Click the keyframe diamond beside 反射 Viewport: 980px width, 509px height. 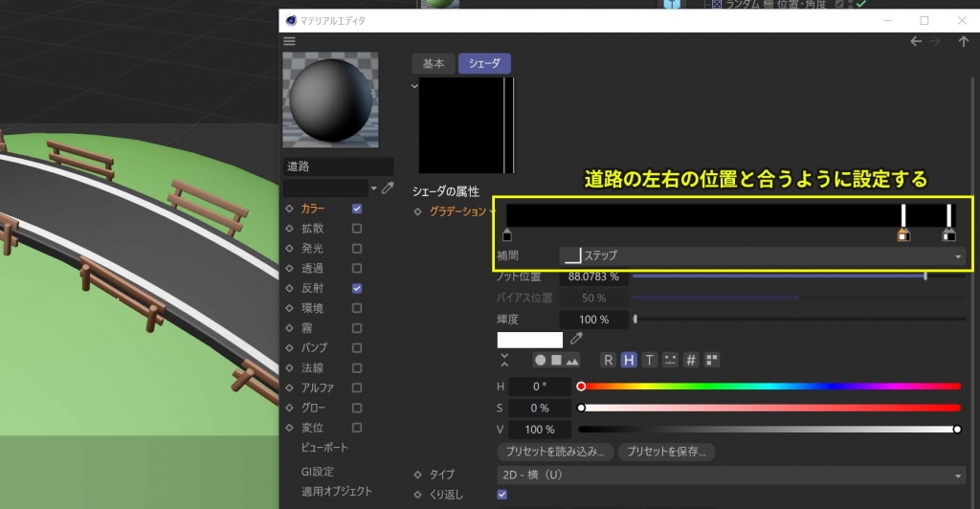tap(289, 288)
